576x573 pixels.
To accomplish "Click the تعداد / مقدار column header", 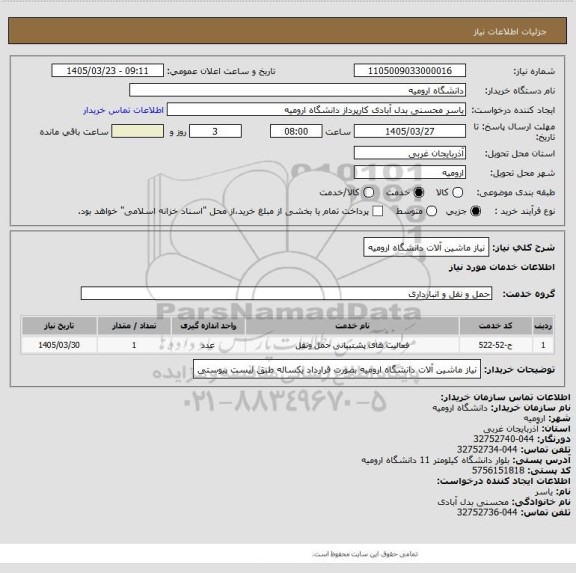I will pyautogui.click(x=134, y=326).
